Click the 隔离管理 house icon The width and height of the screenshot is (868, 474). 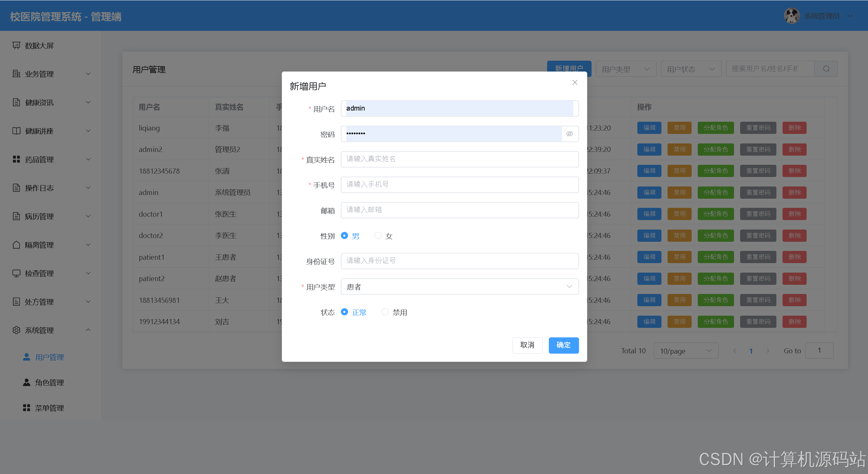click(x=16, y=244)
